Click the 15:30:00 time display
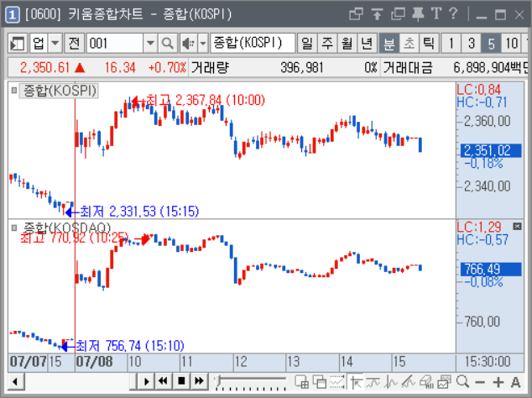The height and width of the screenshot is (398, 532). pos(488,362)
